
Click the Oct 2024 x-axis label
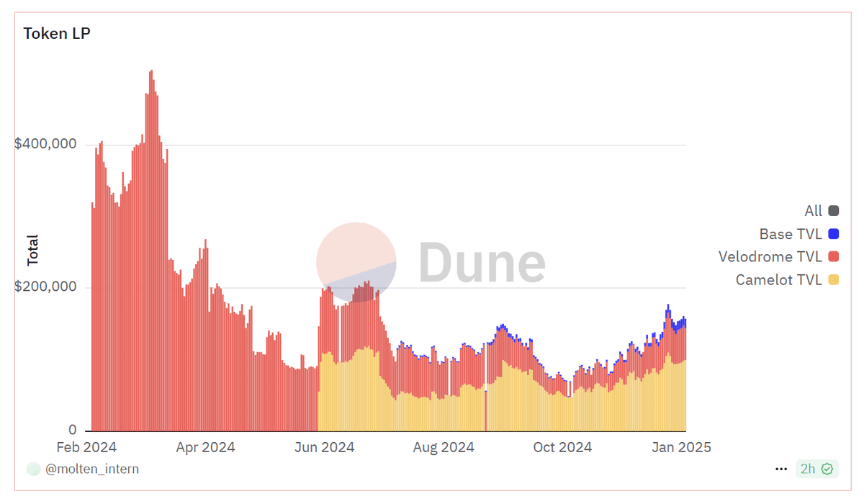pyautogui.click(x=562, y=447)
